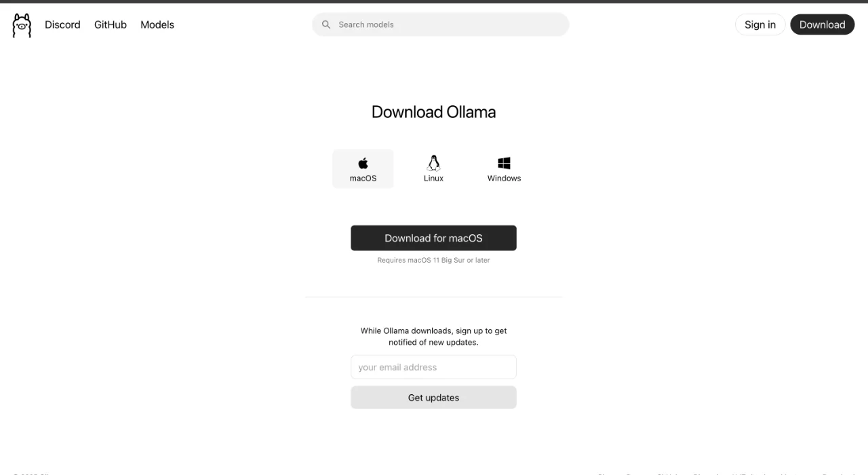The image size is (868, 475).
Task: Switch to the Windows tab label
Action: 504,178
